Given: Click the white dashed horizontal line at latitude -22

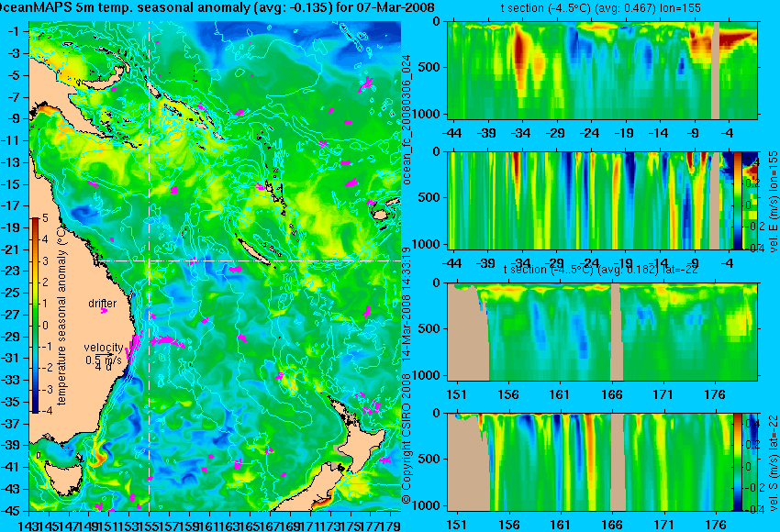Looking at the screenshot, I should click(251, 260).
